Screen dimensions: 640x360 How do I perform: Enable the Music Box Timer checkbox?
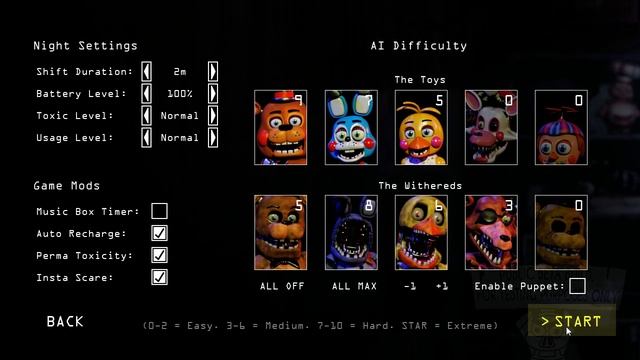(x=159, y=211)
